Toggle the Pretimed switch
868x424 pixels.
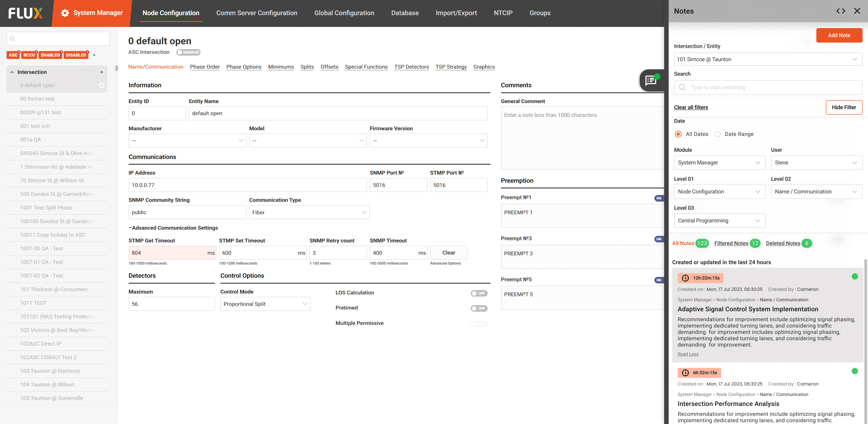[x=479, y=308]
